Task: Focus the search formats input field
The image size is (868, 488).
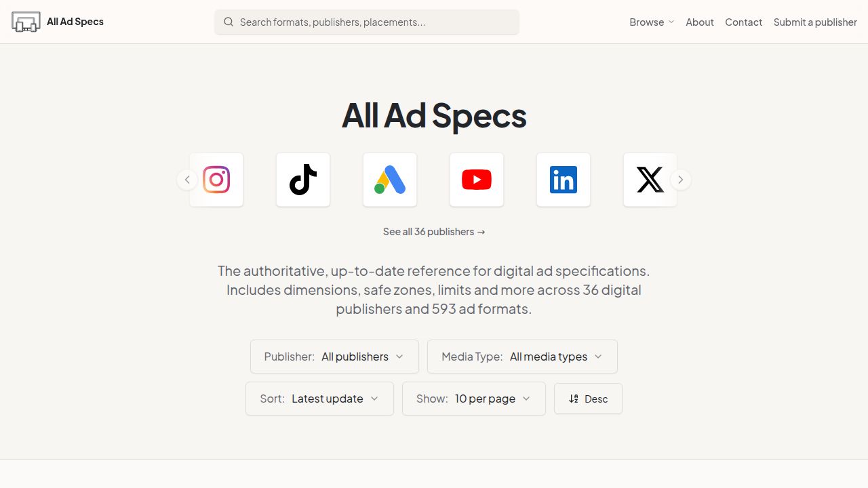Action: click(367, 22)
